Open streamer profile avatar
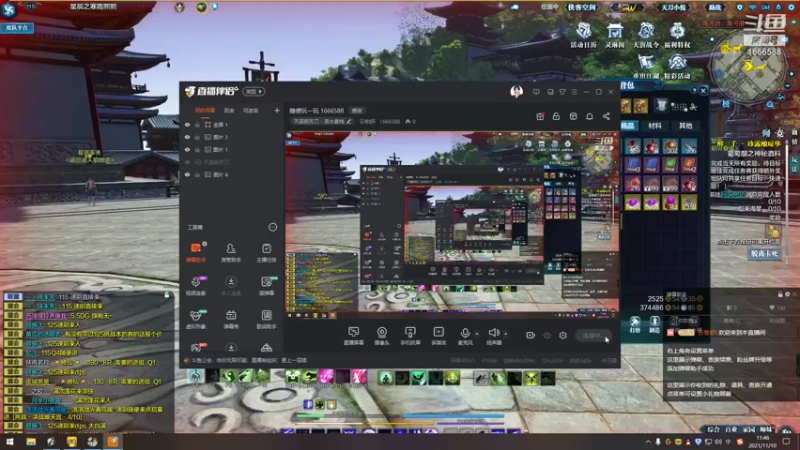This screenshot has height=450, width=800. point(516,91)
